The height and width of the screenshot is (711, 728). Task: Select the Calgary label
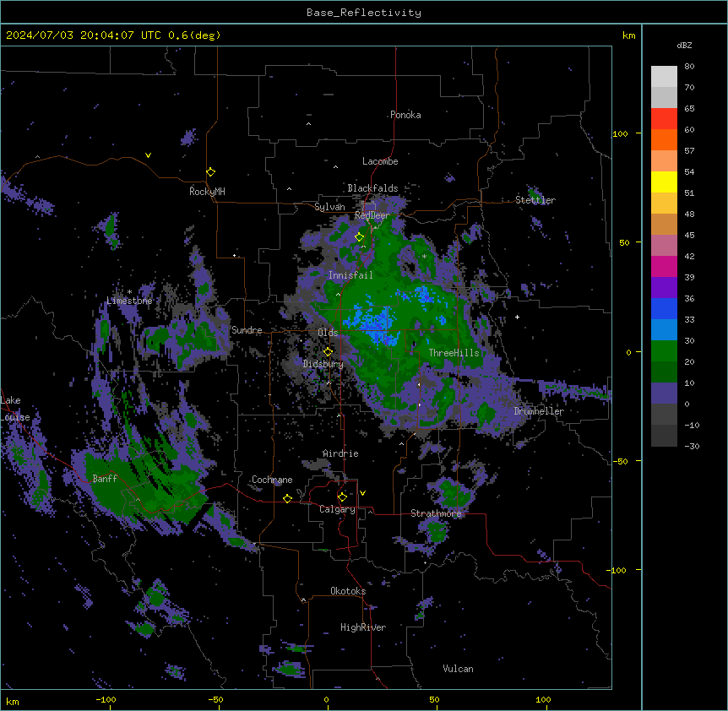338,509
